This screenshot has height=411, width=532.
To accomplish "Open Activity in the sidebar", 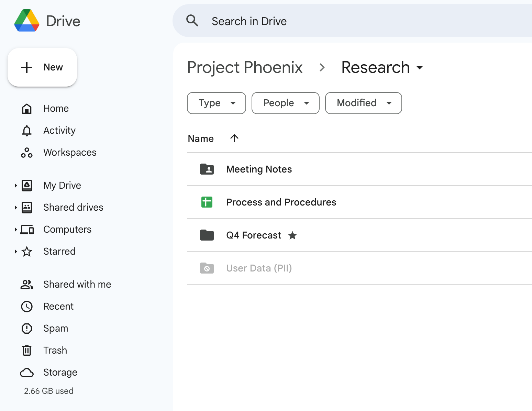I will click(x=59, y=131).
